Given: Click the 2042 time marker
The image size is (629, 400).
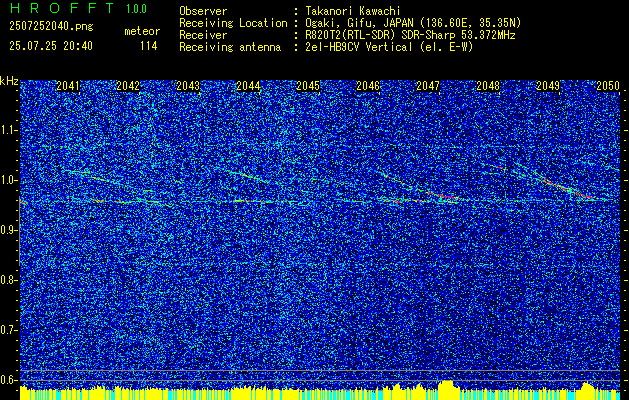Looking at the screenshot, I should pos(128,86).
